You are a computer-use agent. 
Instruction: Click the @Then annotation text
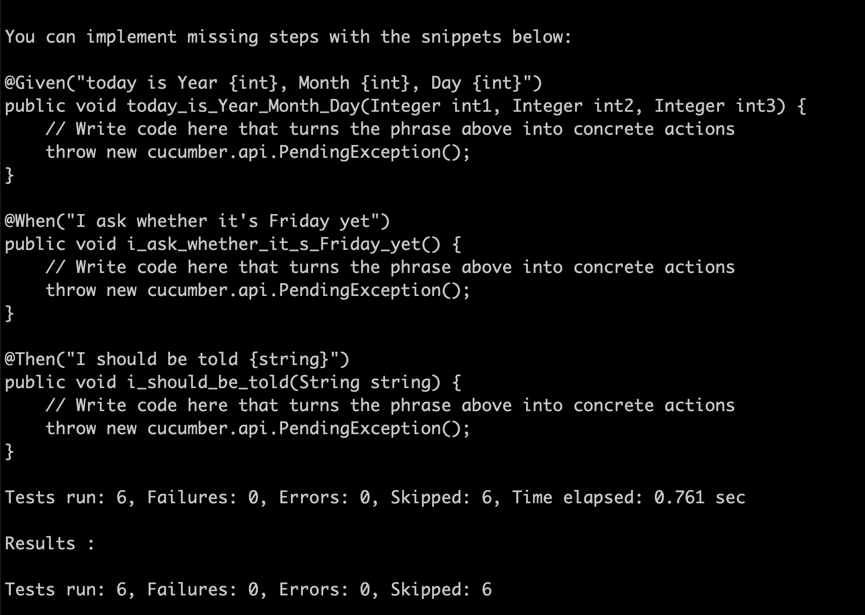tap(177, 359)
